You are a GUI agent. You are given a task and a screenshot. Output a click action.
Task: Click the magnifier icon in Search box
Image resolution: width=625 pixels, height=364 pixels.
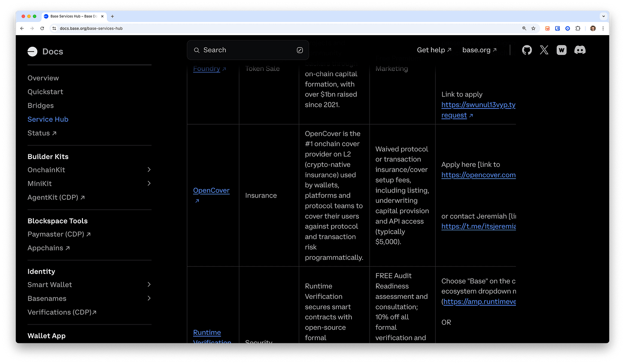(197, 50)
